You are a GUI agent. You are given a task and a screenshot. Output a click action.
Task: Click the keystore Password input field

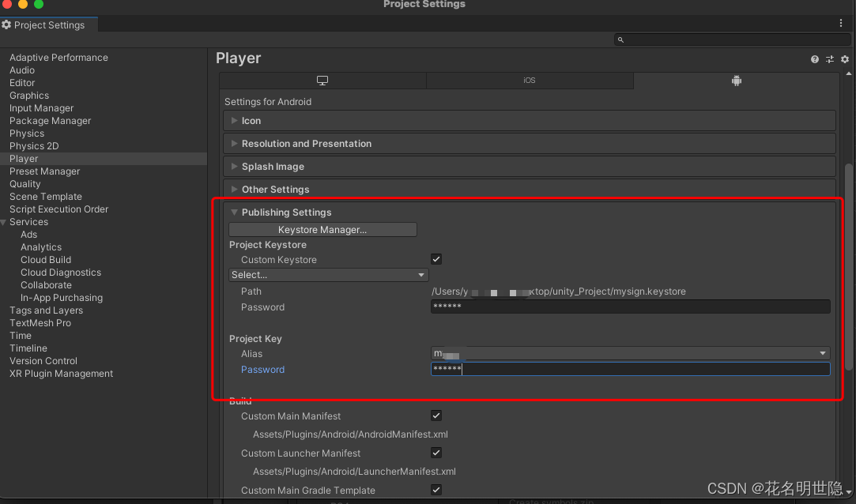click(x=630, y=307)
